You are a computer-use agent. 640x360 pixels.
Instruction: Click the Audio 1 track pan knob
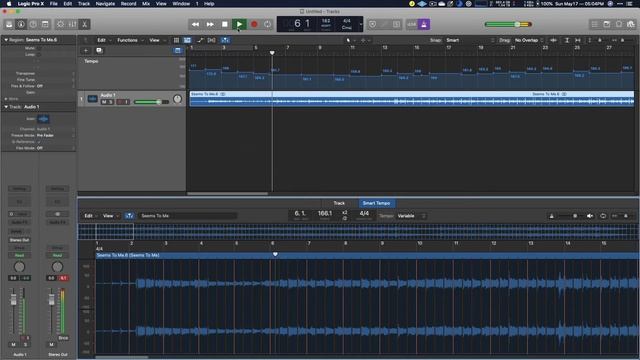coord(177,99)
